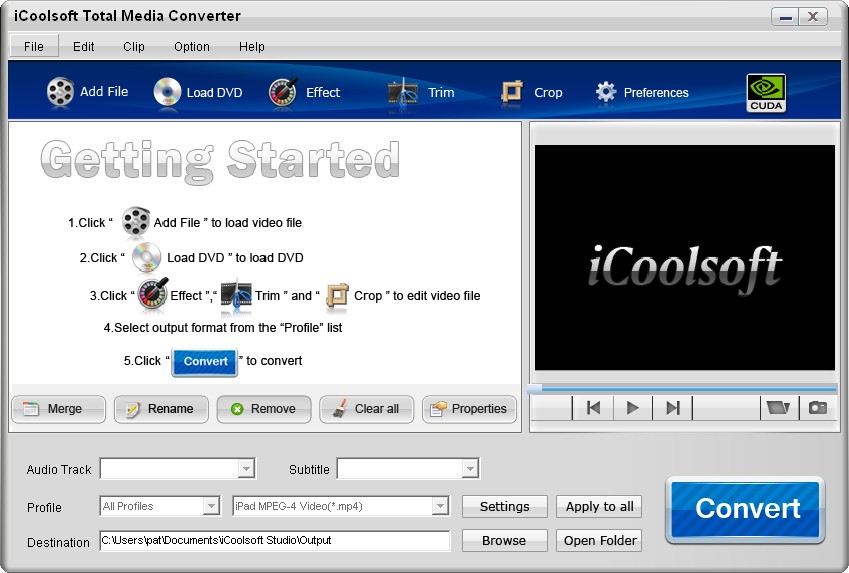Open the Help menu
This screenshot has height=573, width=849.
(x=252, y=47)
